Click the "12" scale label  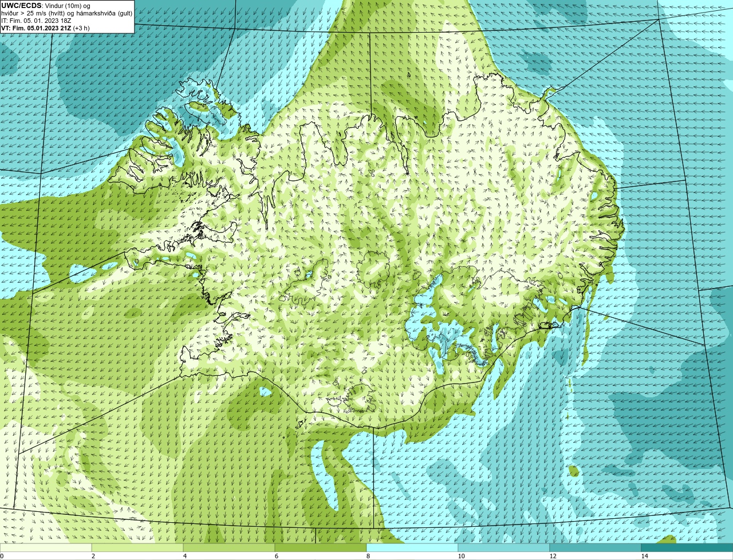(x=553, y=556)
